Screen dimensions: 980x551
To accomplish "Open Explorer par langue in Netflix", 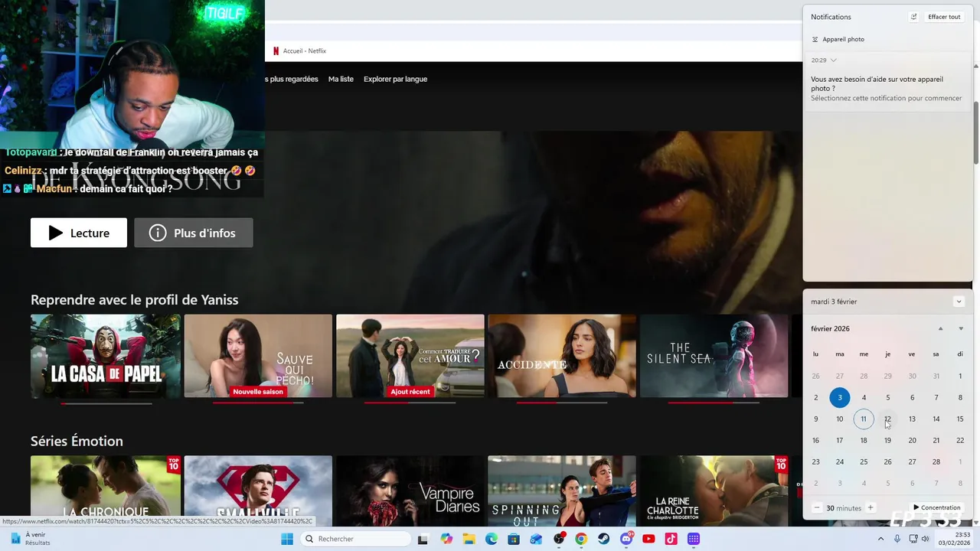I will (395, 79).
